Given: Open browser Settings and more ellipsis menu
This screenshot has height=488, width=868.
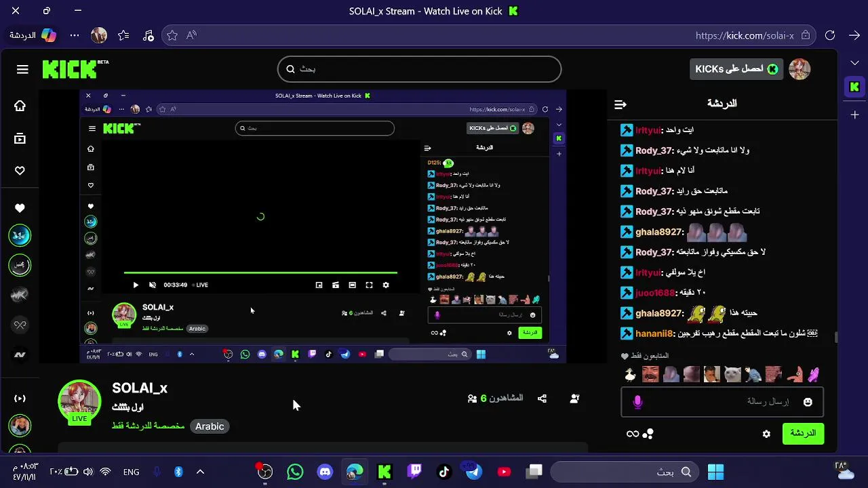Looking at the screenshot, I should point(75,35).
